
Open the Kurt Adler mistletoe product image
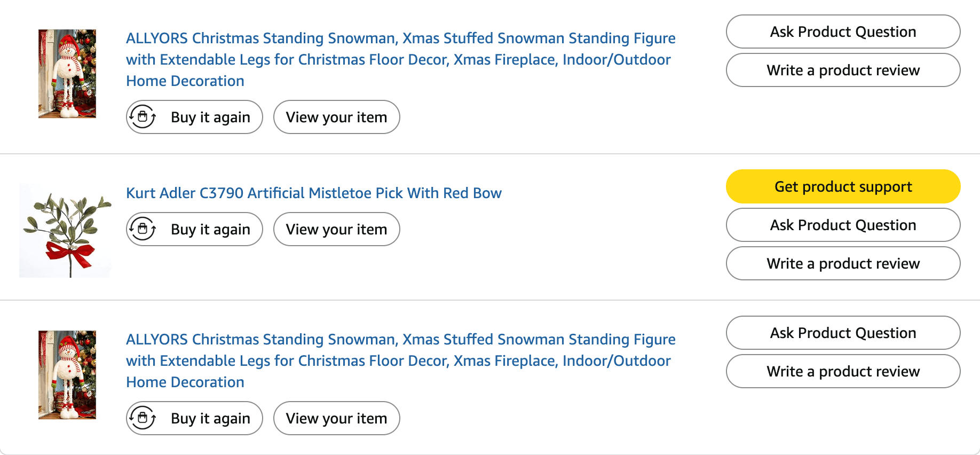point(66,230)
